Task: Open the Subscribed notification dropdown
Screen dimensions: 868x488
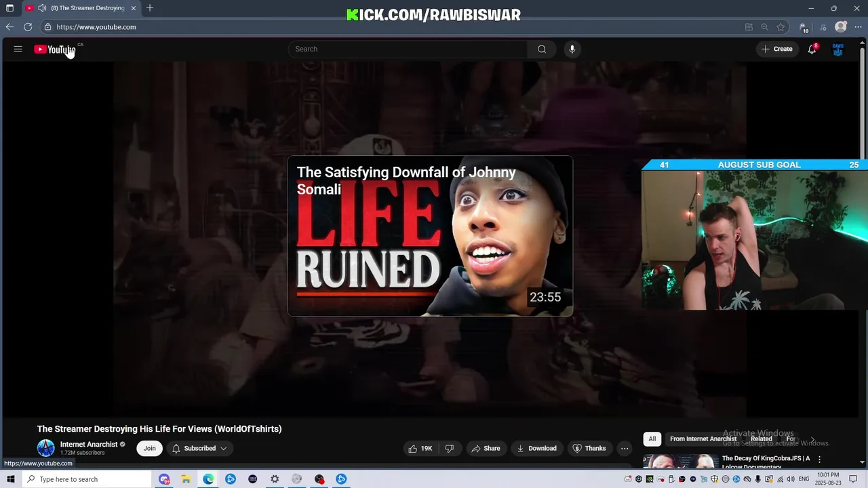Action: (x=199, y=448)
